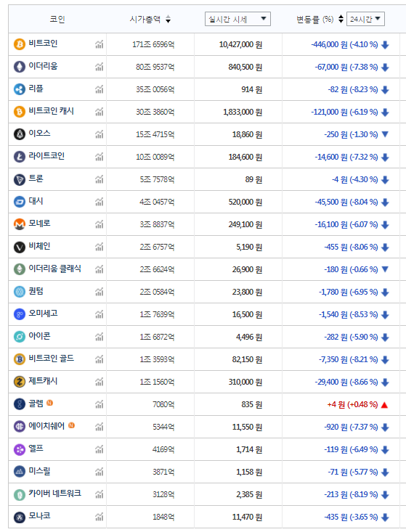The width and height of the screenshot is (406, 532).
Task: Open the 비트코인 캐시 coin link
Action: [x=52, y=111]
